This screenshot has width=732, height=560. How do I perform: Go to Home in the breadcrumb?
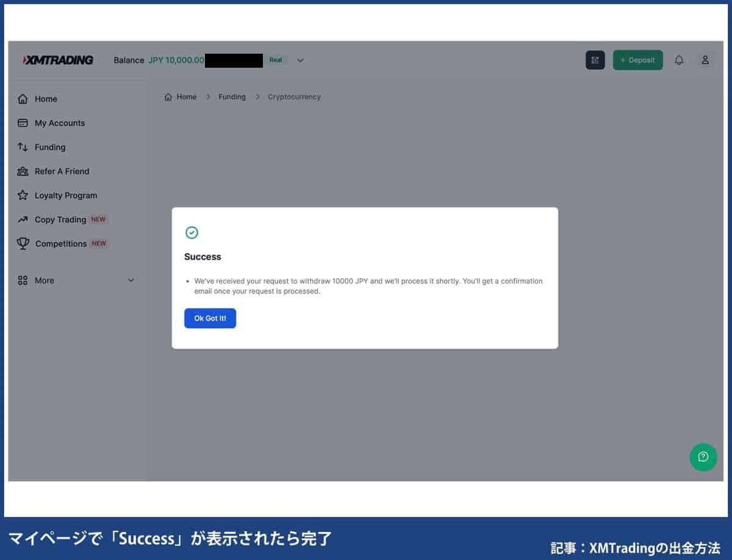pyautogui.click(x=187, y=97)
